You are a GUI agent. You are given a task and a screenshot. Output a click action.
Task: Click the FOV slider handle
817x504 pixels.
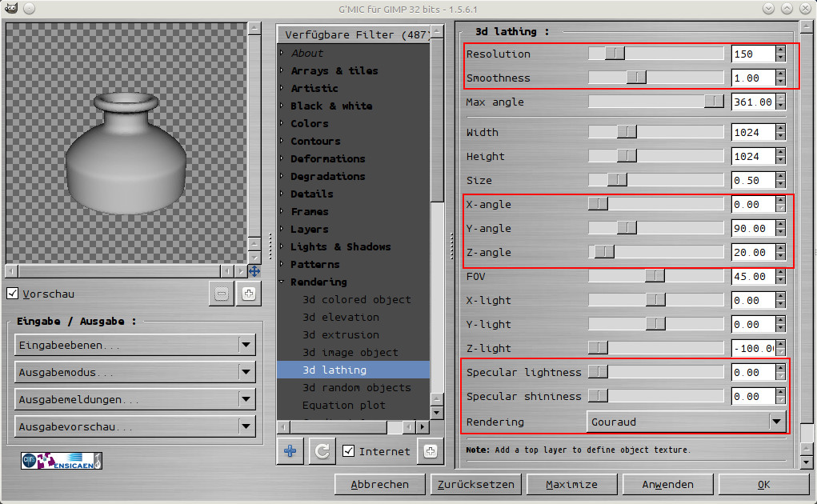[x=655, y=276]
